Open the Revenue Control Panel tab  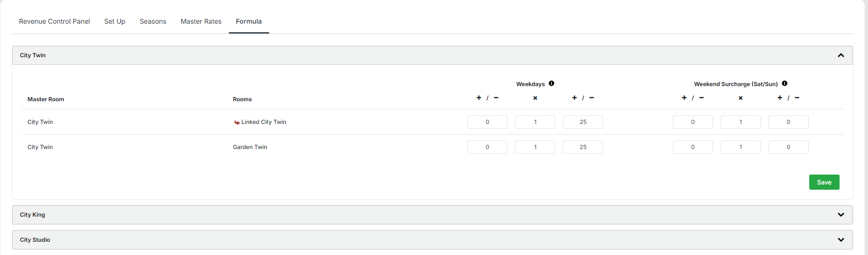tap(54, 21)
